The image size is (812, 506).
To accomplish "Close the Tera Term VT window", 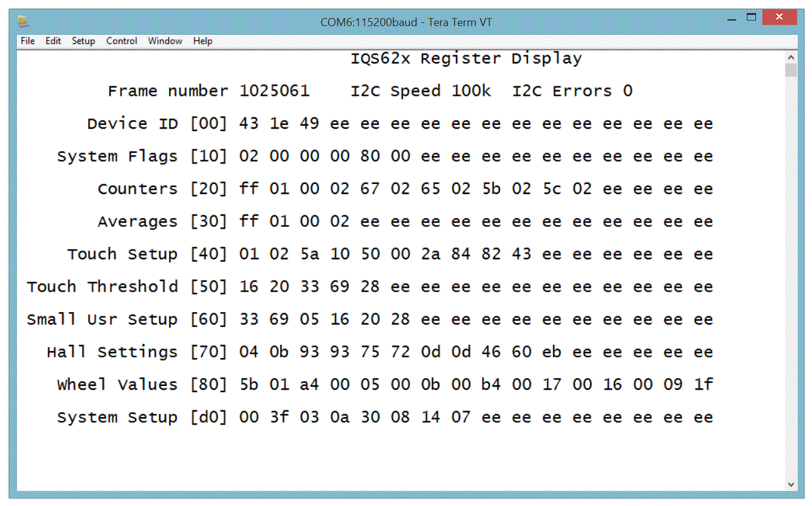I will [x=779, y=18].
